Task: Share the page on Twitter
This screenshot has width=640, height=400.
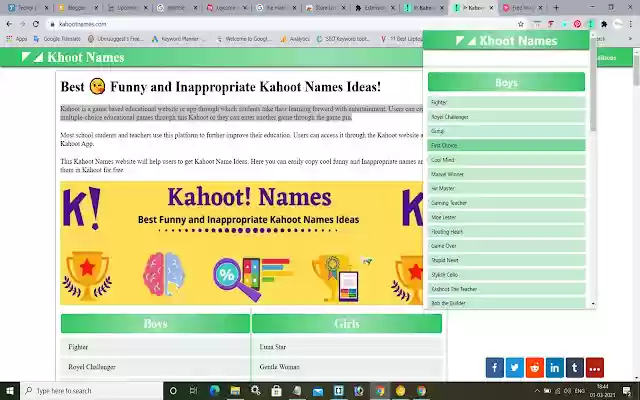Action: [x=514, y=368]
